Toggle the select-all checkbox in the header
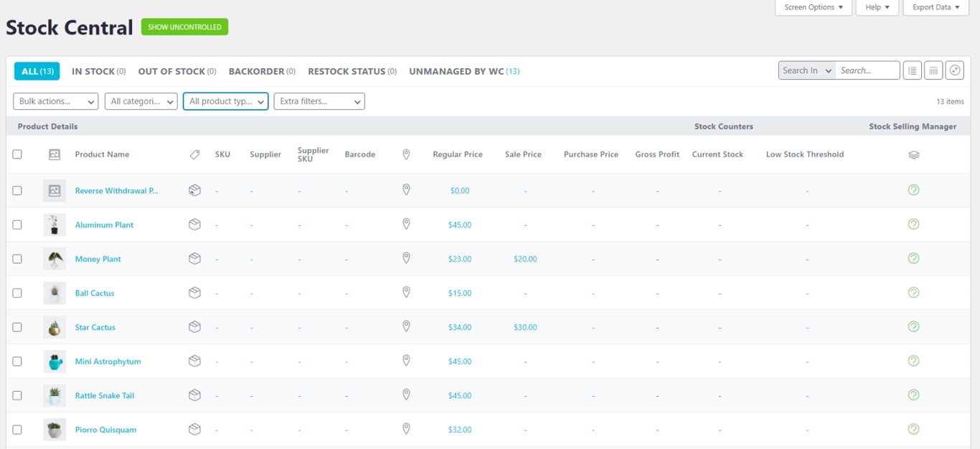Image resolution: width=980 pixels, height=449 pixels. tap(17, 154)
